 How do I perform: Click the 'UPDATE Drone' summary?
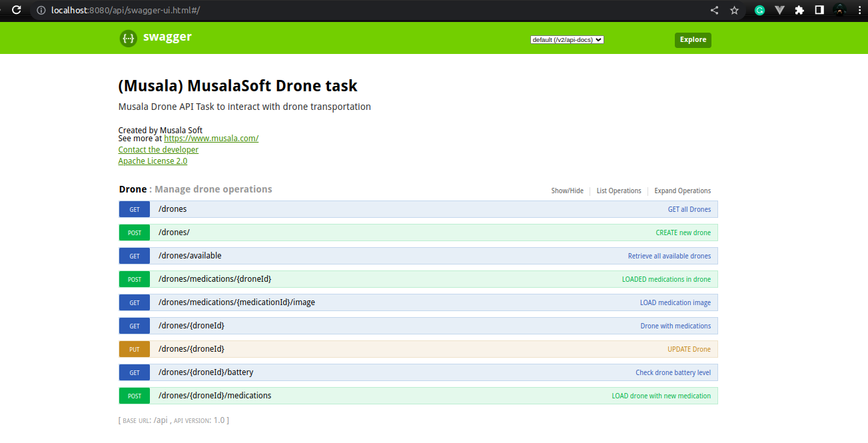(x=689, y=349)
